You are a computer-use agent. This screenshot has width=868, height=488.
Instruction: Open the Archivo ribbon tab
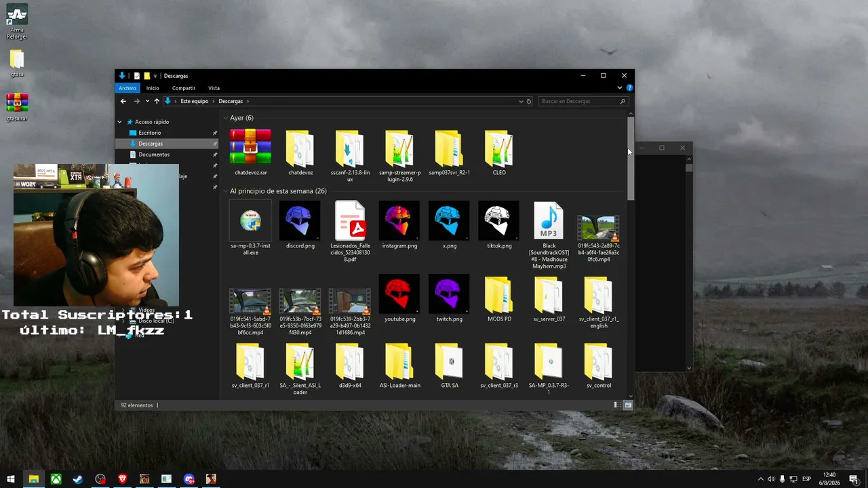coord(127,88)
